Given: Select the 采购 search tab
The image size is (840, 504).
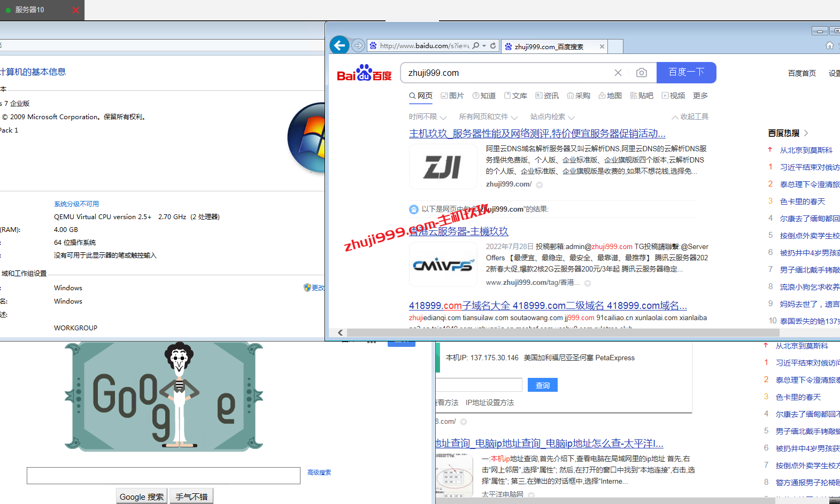Looking at the screenshot, I should pos(579,96).
